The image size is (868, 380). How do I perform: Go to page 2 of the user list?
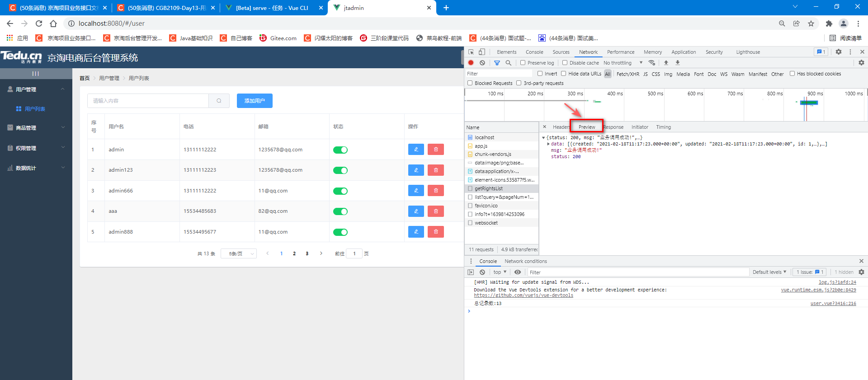294,253
